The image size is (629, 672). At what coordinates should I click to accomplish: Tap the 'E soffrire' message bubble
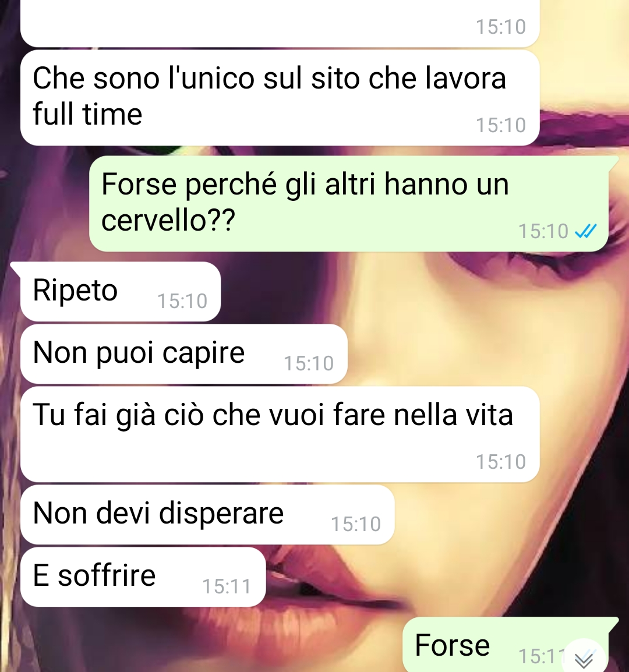pos(143,577)
